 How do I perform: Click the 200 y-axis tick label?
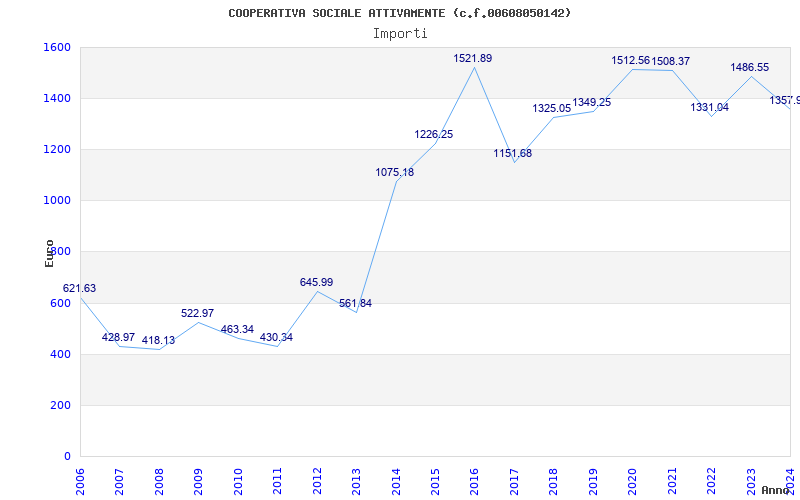(61, 406)
